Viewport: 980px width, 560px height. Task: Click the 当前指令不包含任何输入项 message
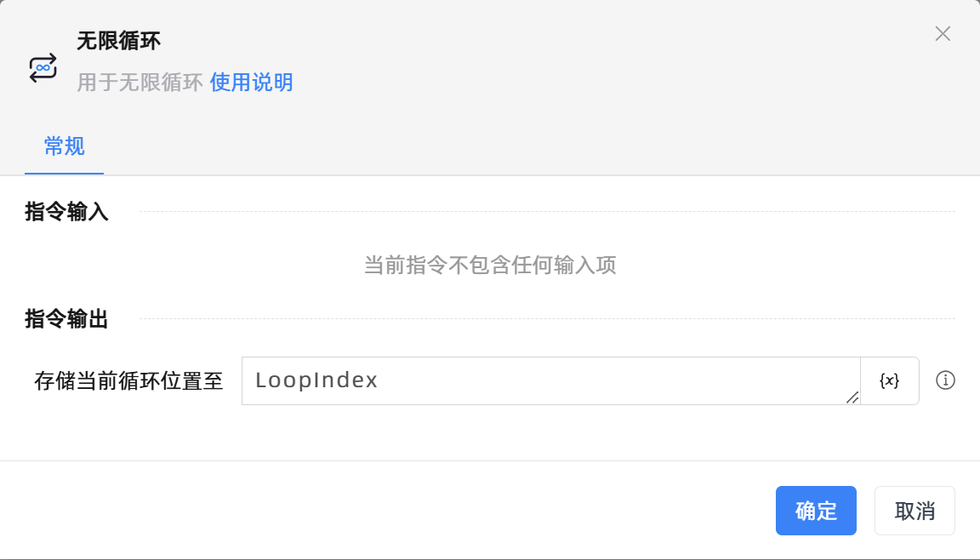490,266
